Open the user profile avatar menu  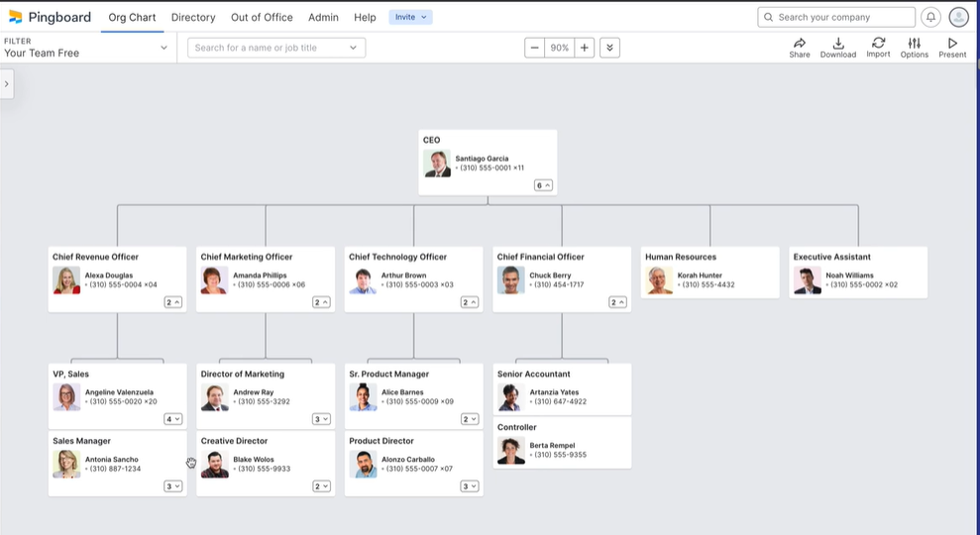(958, 17)
